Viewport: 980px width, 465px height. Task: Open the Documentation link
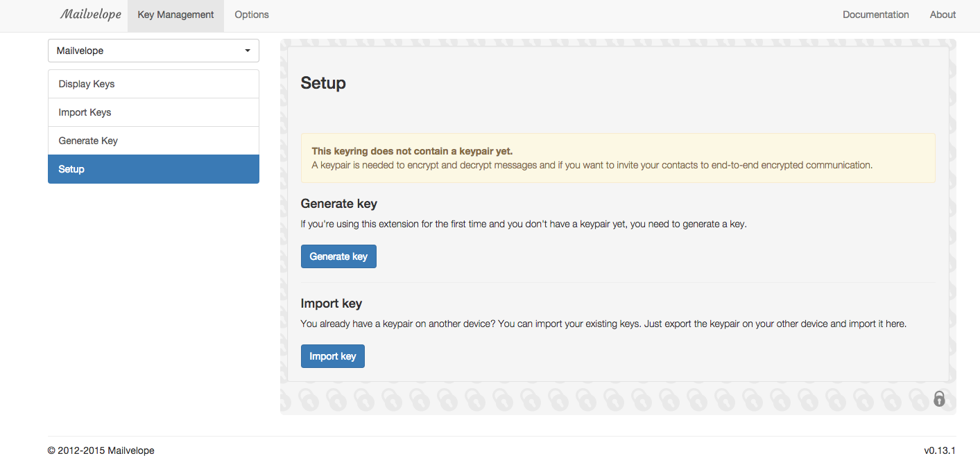pos(875,15)
